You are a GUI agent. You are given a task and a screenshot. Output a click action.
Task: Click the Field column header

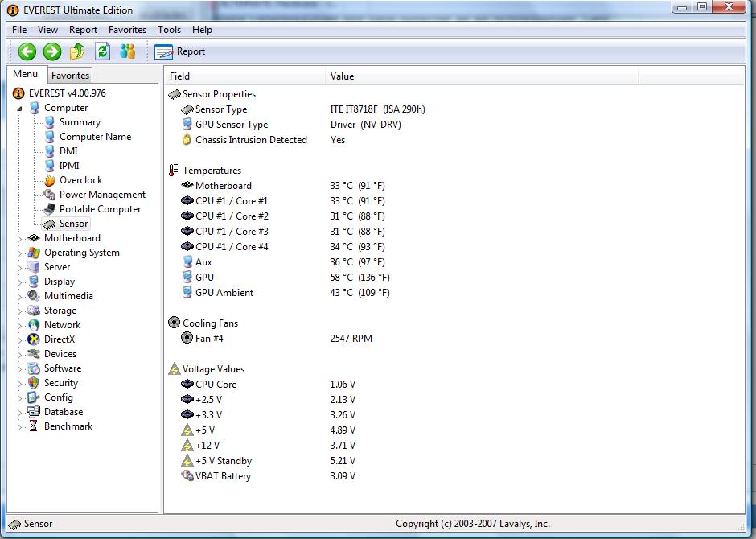[245, 76]
